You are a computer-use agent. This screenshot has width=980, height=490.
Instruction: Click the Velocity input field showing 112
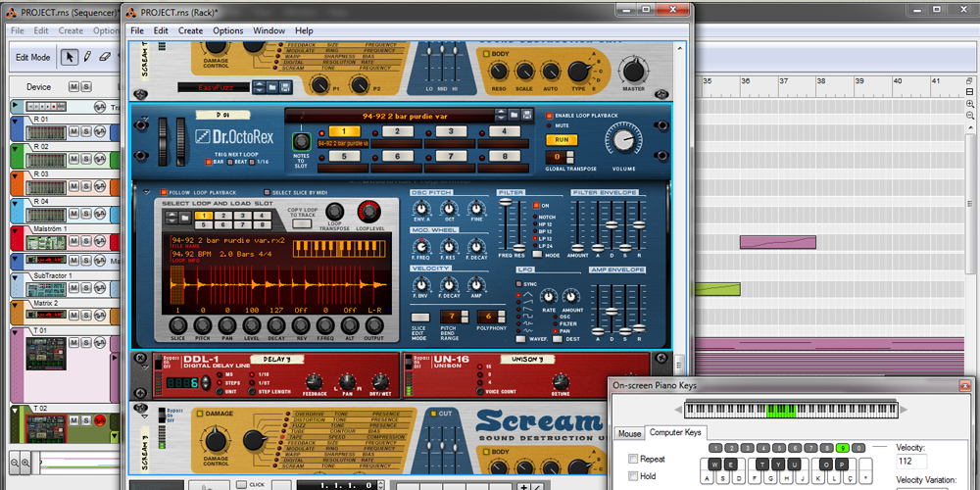911,462
